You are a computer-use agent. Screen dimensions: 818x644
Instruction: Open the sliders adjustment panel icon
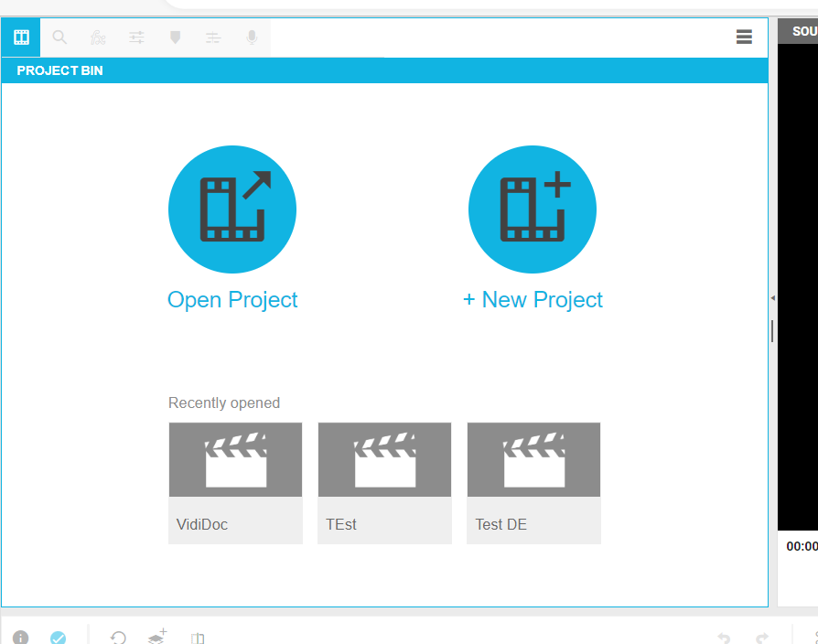136,38
